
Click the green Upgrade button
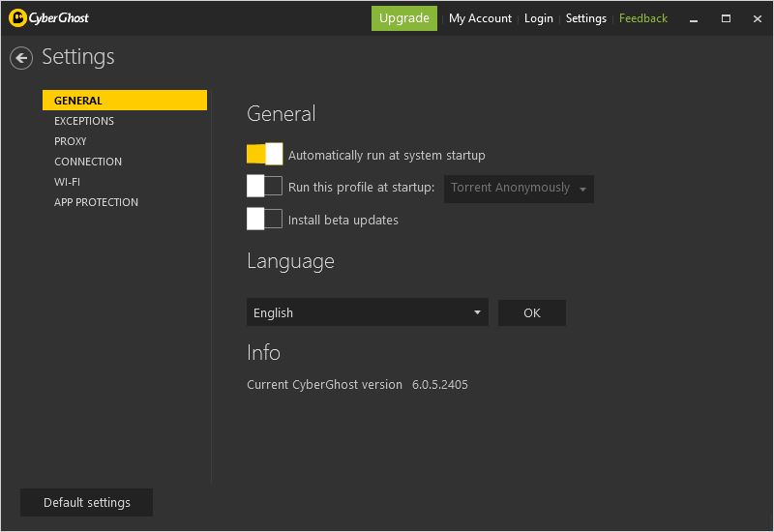tap(404, 18)
